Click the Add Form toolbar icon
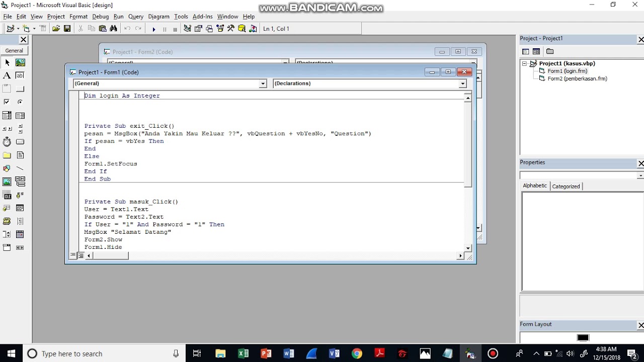 click(26, 29)
